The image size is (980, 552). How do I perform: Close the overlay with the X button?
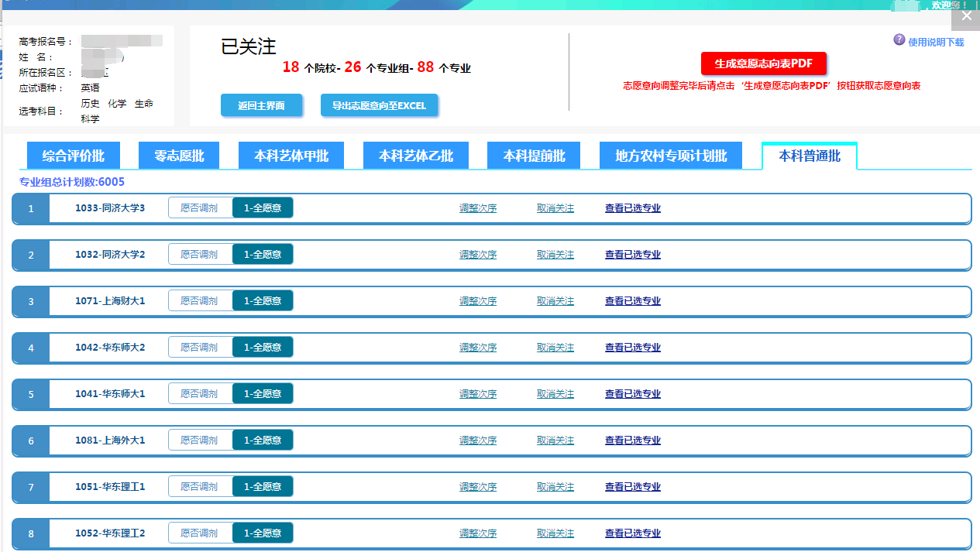tap(966, 15)
